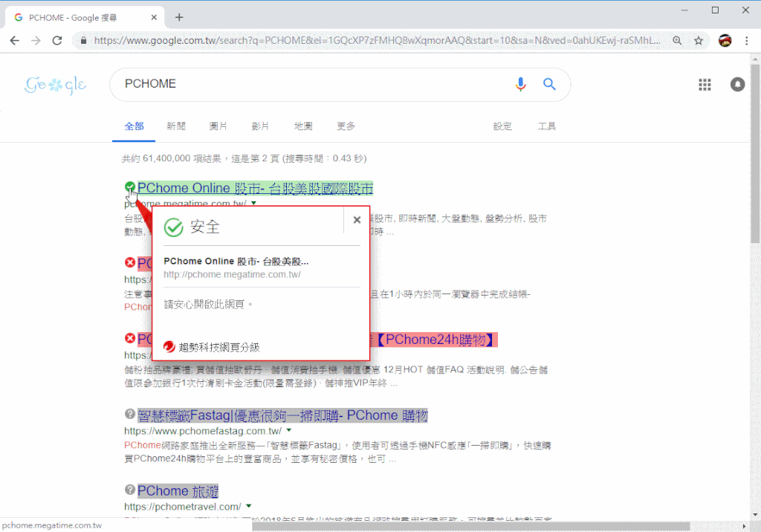Open the 智慧標籤Fastag result link

(282, 415)
